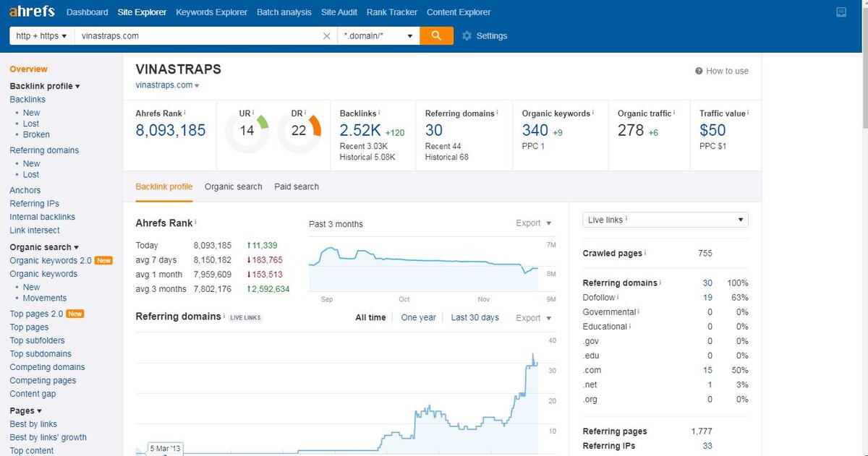
Task: Click the info icon next to DR
Action: [307, 112]
